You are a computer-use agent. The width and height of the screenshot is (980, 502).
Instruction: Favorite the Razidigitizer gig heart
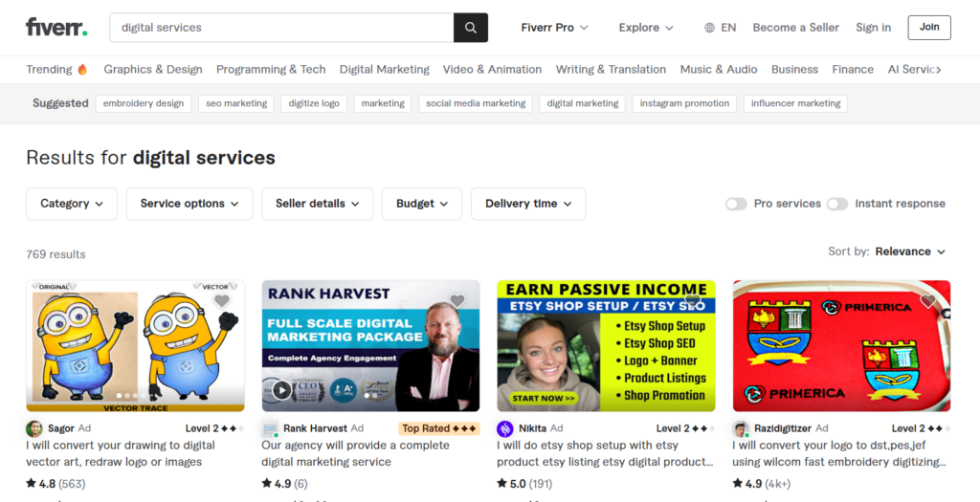tap(928, 301)
